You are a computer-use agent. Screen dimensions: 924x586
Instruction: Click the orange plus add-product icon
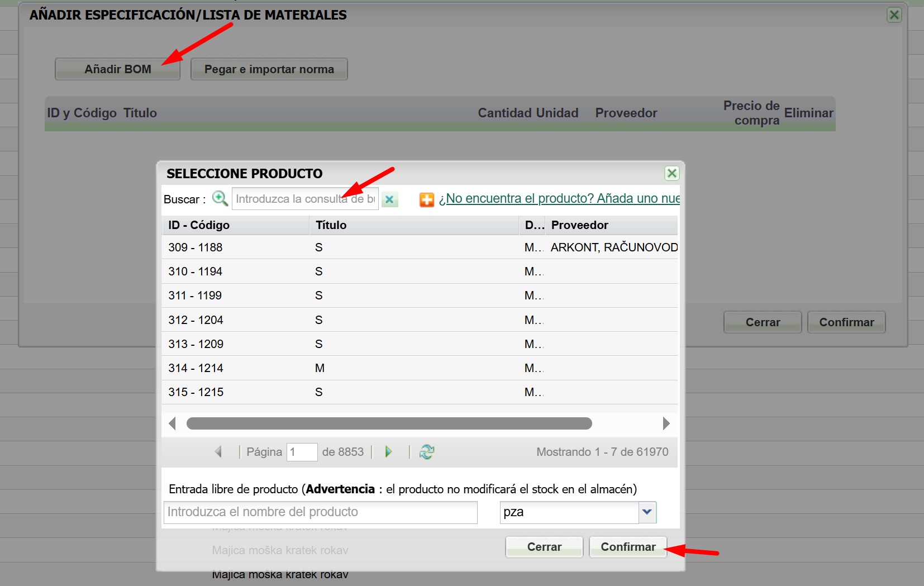point(427,199)
